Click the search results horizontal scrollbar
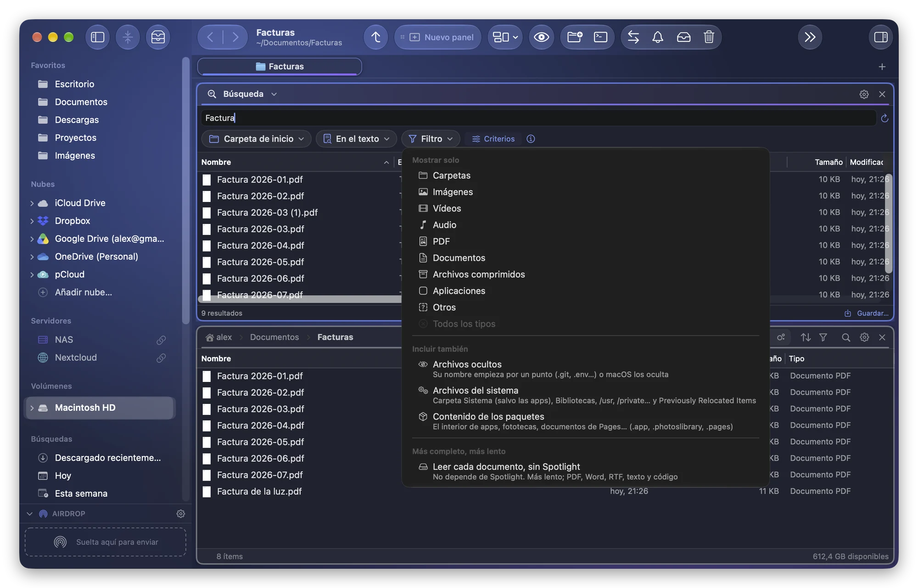This screenshot has height=588, width=918. 300,299
